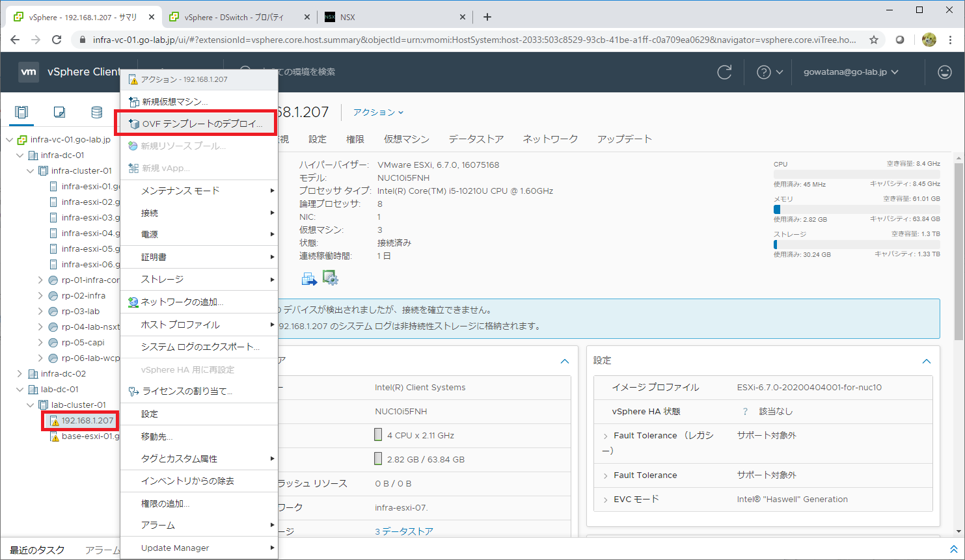The image size is (965, 560).
Task: Open the 証明書 submenu
Action: [x=199, y=257]
